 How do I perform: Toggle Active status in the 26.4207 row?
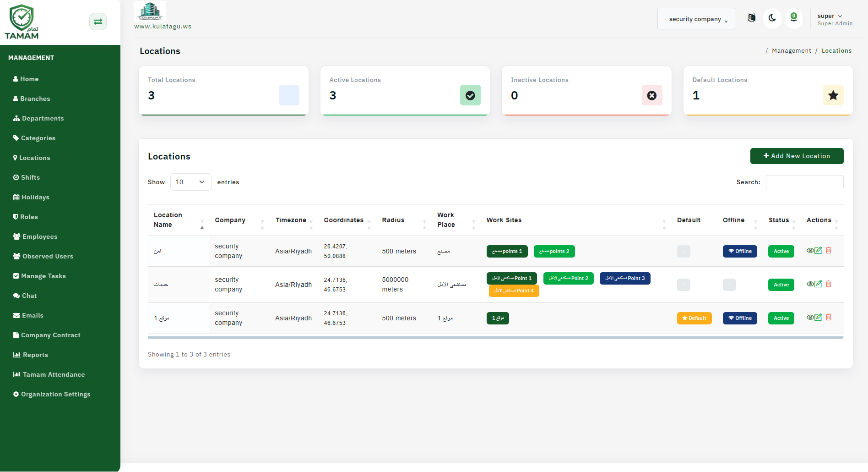781,251
